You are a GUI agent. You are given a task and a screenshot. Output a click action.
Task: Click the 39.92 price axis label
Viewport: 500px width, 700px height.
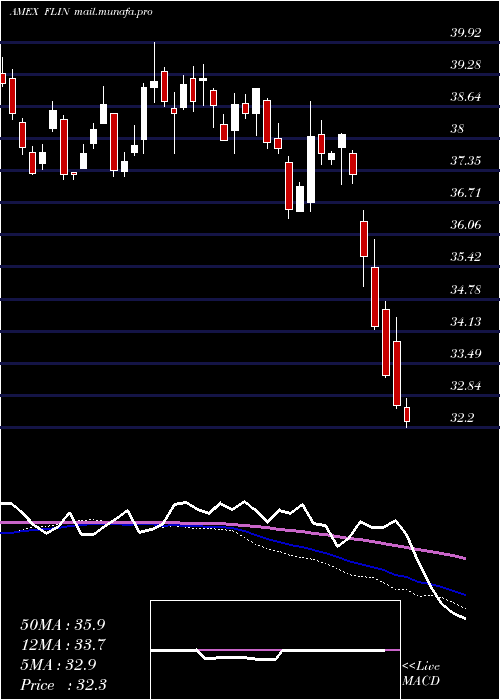click(466, 33)
